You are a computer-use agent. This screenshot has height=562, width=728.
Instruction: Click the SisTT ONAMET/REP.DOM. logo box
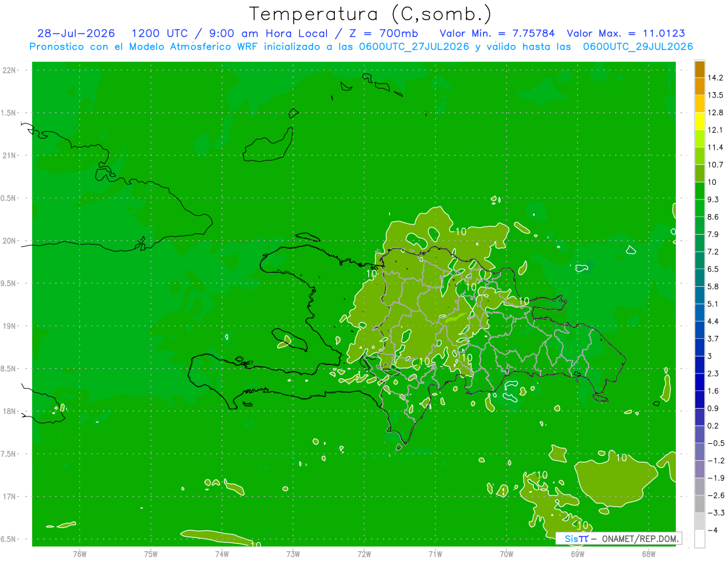(618, 538)
